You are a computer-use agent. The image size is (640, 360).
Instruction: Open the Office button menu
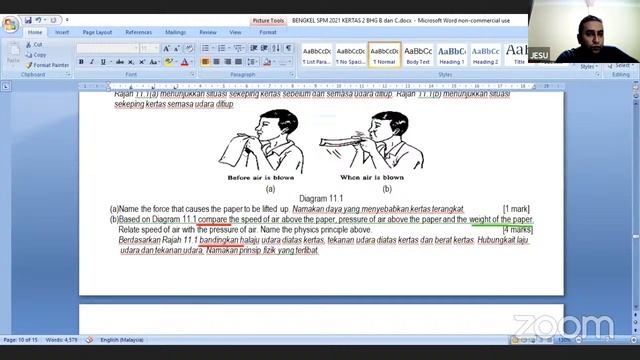point(10,24)
